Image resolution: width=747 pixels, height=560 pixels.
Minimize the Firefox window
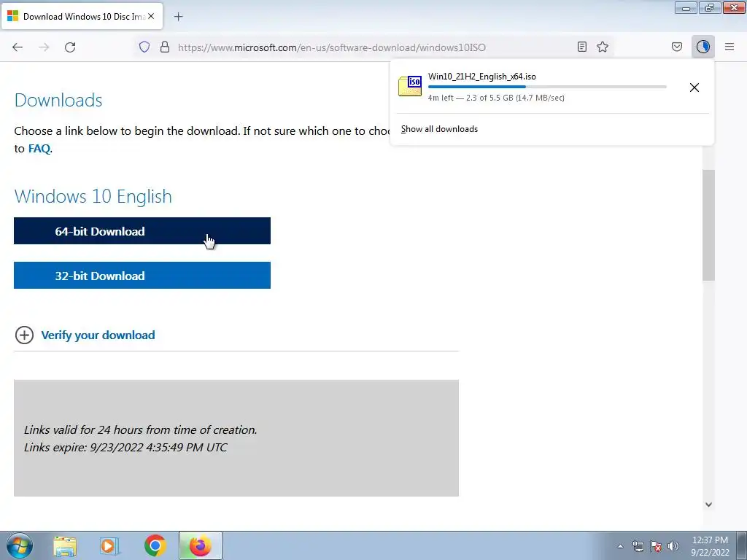tap(686, 8)
